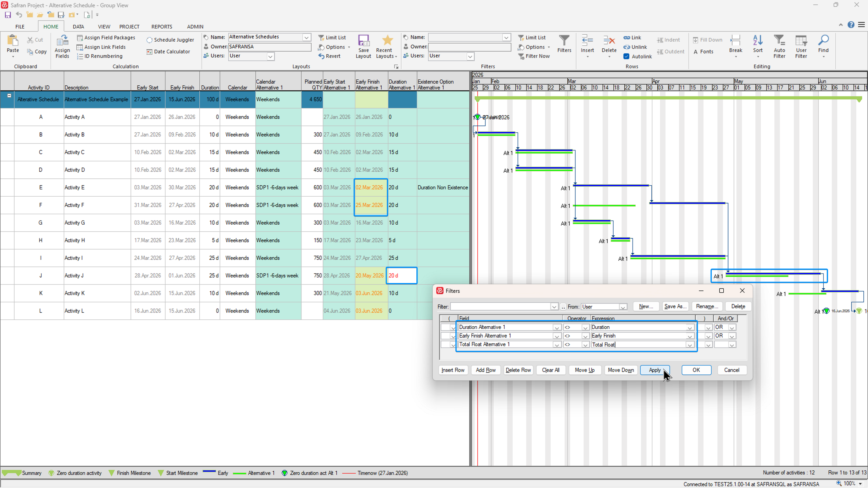
Task: Open the From User dropdown in Filters
Action: tap(623, 307)
